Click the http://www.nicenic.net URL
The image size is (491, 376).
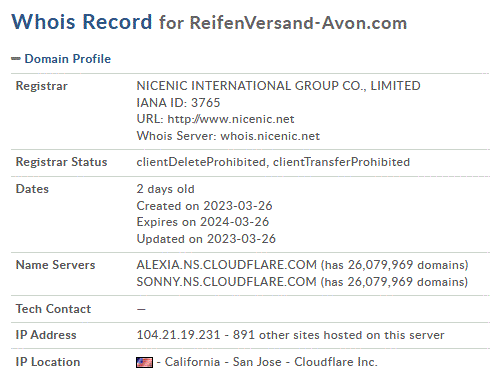pyautogui.click(x=231, y=119)
